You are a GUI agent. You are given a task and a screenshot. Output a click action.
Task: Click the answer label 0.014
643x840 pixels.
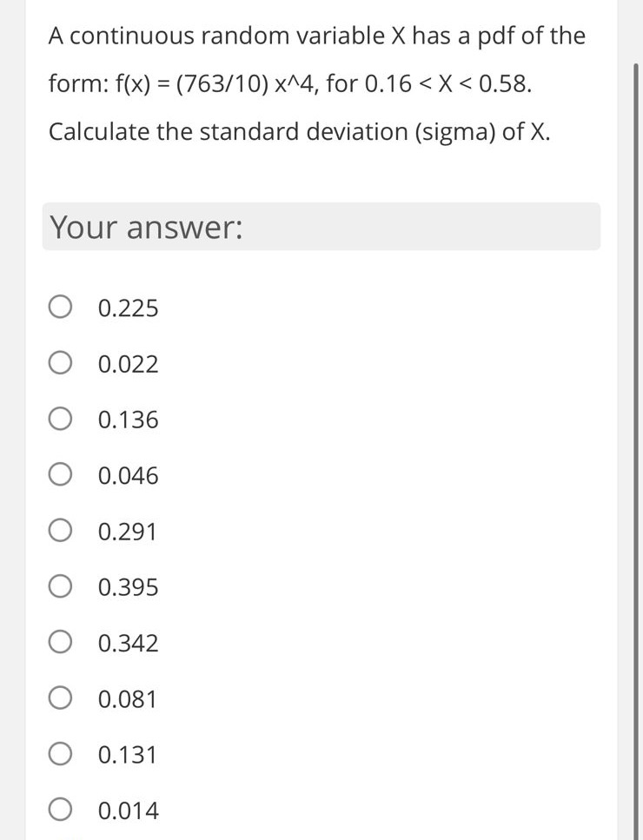pyautogui.click(x=129, y=810)
